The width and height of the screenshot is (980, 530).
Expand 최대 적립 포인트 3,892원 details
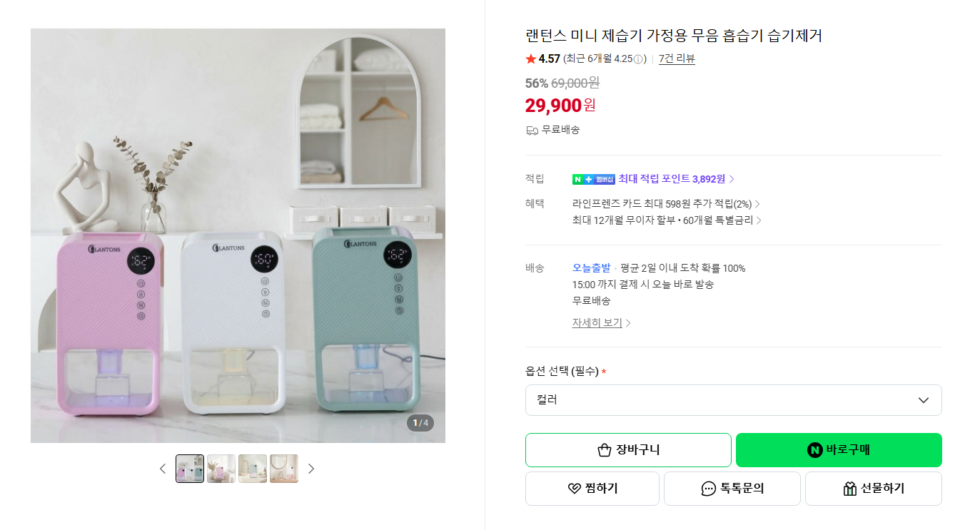tap(676, 179)
